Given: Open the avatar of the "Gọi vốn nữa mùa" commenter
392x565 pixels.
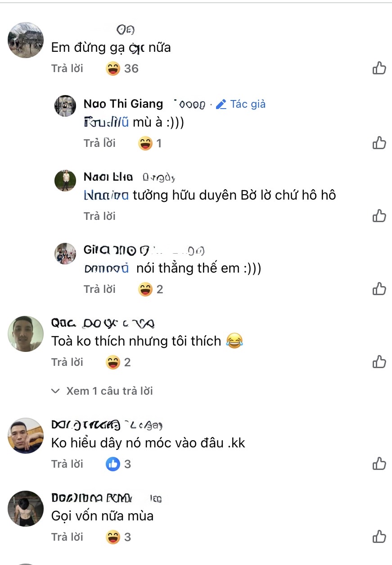Looking at the screenshot, I should [x=25, y=509].
